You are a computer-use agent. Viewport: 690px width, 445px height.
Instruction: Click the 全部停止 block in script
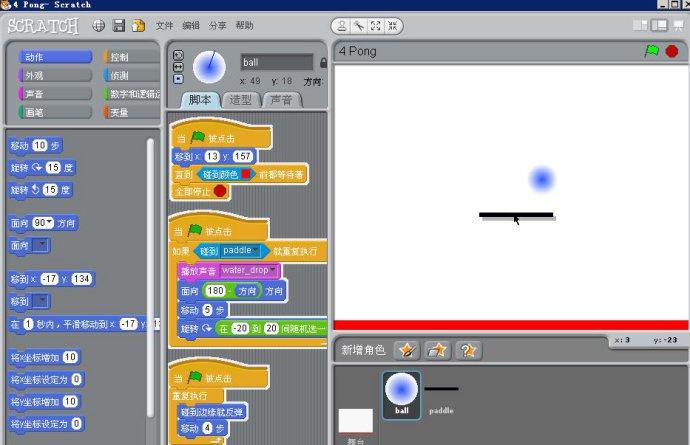pyautogui.click(x=200, y=191)
